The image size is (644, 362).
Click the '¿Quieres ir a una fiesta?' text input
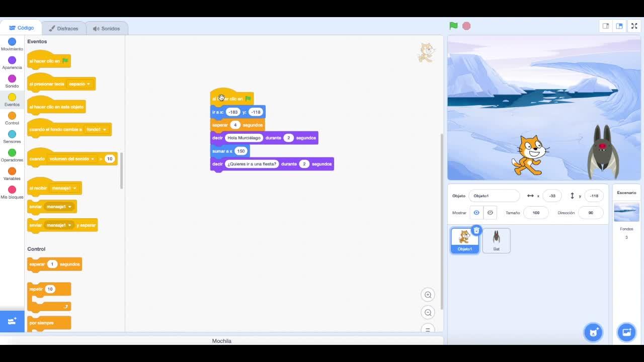(252, 164)
